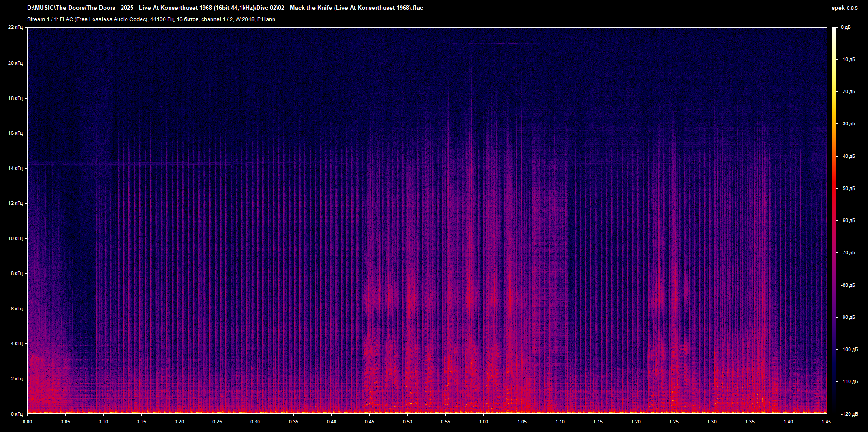
Task: Click the 0 дБ level label
Action: point(845,28)
